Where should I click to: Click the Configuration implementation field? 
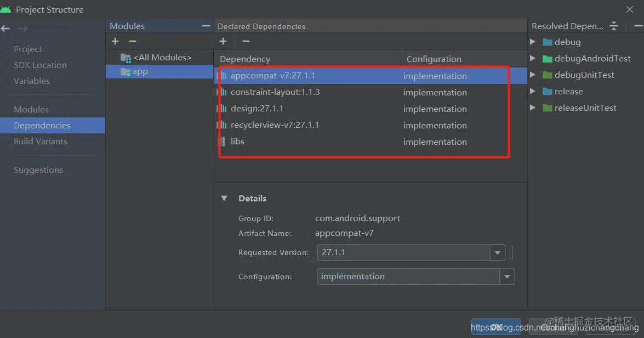click(x=408, y=277)
